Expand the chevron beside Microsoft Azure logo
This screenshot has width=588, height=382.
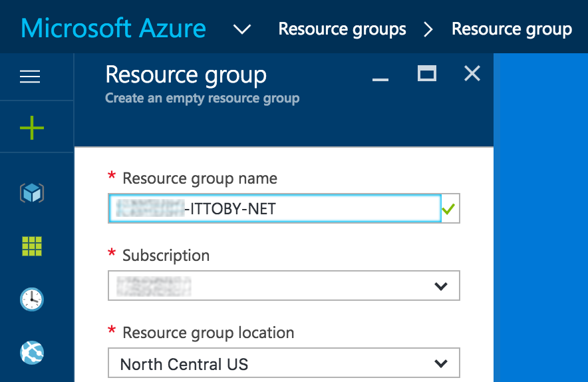[x=242, y=29]
